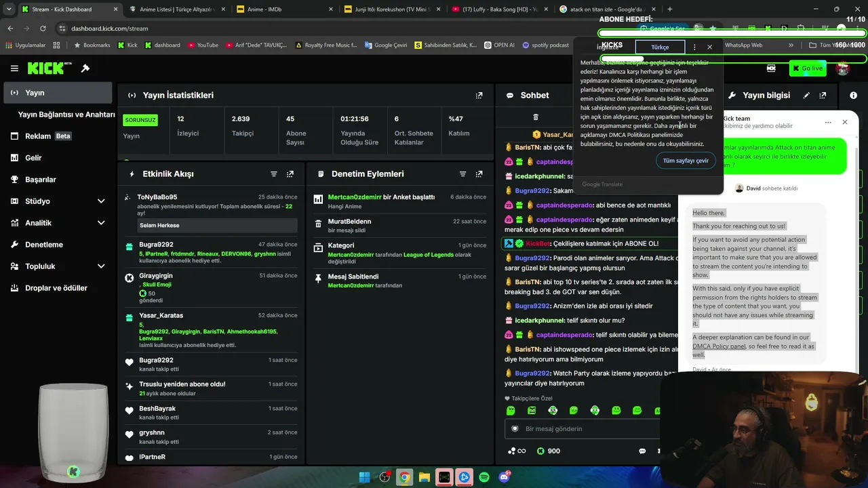
Task: Pop out the Yayın bilgisi panel
Action: point(823,96)
